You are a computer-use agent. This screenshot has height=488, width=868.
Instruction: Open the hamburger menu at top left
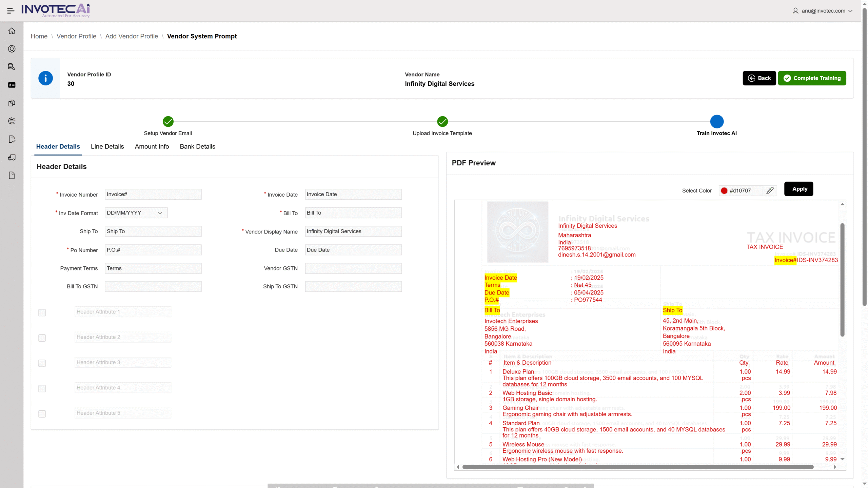click(10, 11)
